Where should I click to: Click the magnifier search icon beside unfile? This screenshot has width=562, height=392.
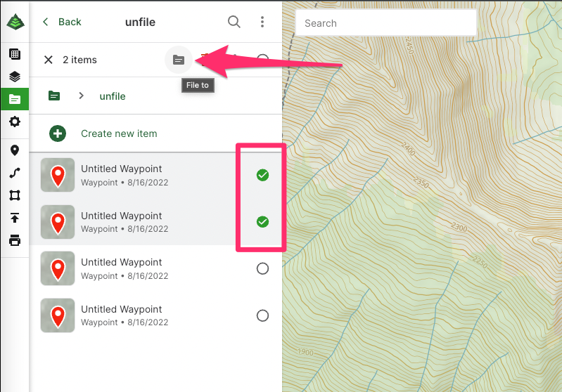click(x=234, y=22)
